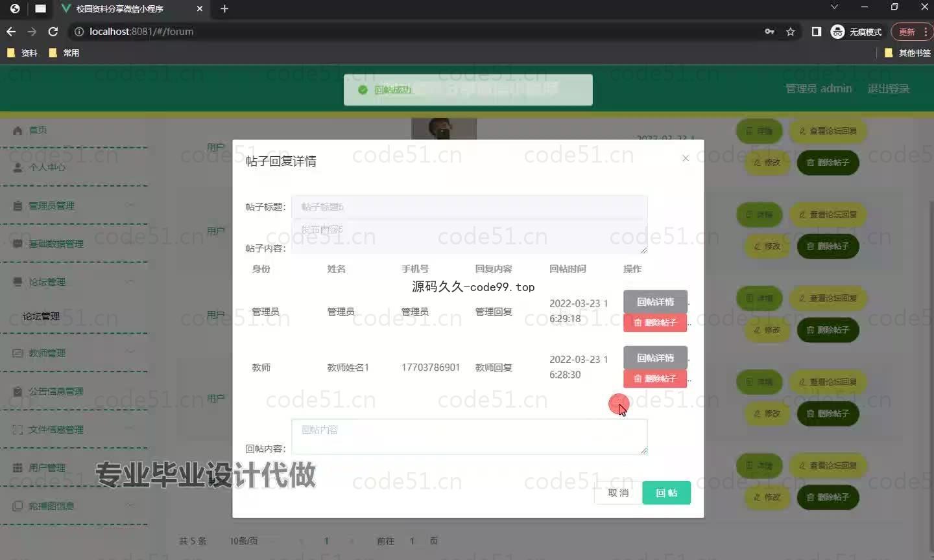This screenshot has width=934, height=560.
Task: Click the topmost background 详情 button
Action: click(760, 131)
